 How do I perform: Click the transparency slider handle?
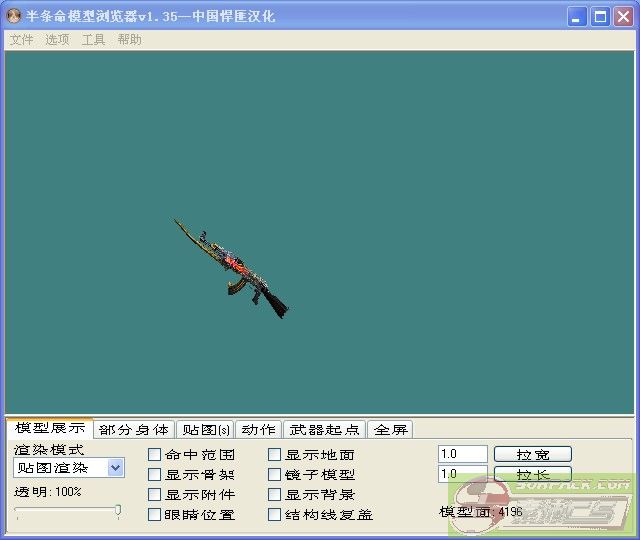(118, 511)
